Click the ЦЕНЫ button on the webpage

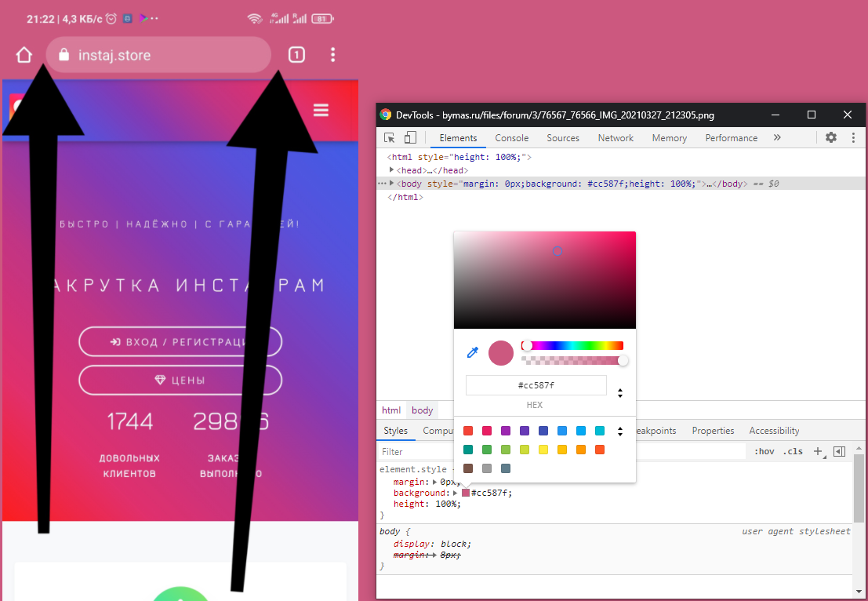click(180, 380)
